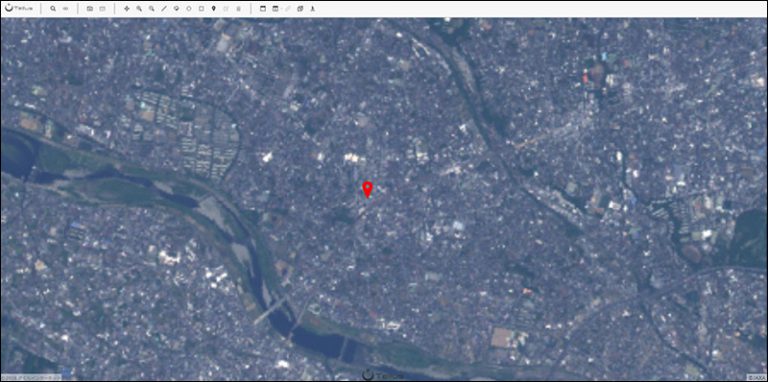Screen dimensions: 768x382
Task: Open the split window layout icon
Action: coord(275,9)
